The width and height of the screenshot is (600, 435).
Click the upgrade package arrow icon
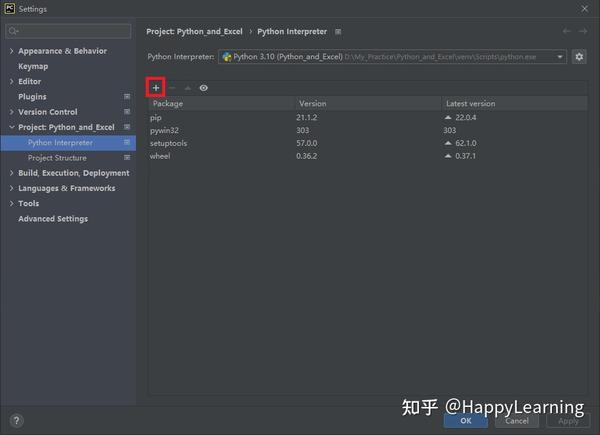click(188, 88)
